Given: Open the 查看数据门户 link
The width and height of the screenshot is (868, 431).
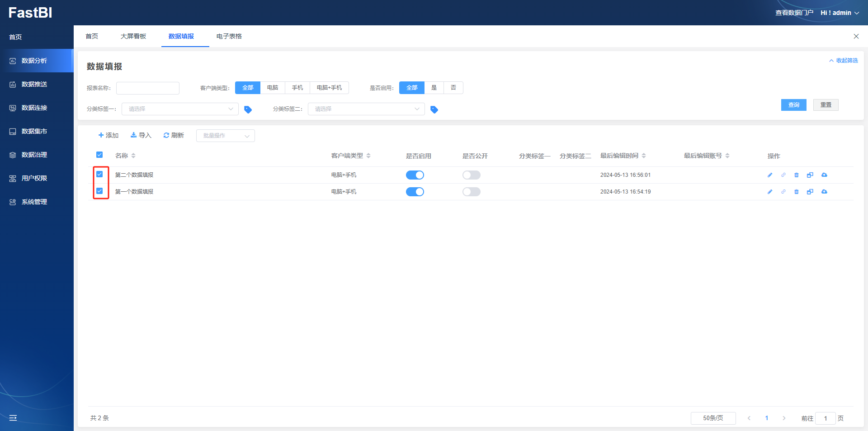Looking at the screenshot, I should 794,13.
